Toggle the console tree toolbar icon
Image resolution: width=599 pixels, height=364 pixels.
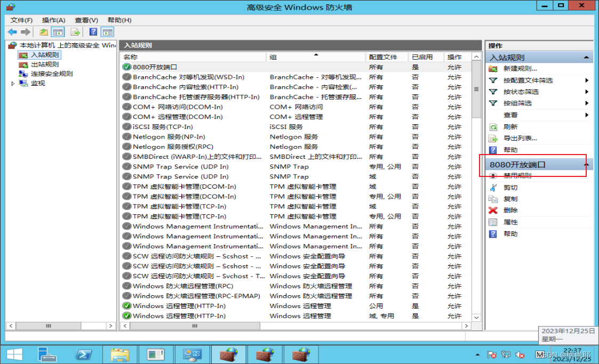click(58, 32)
